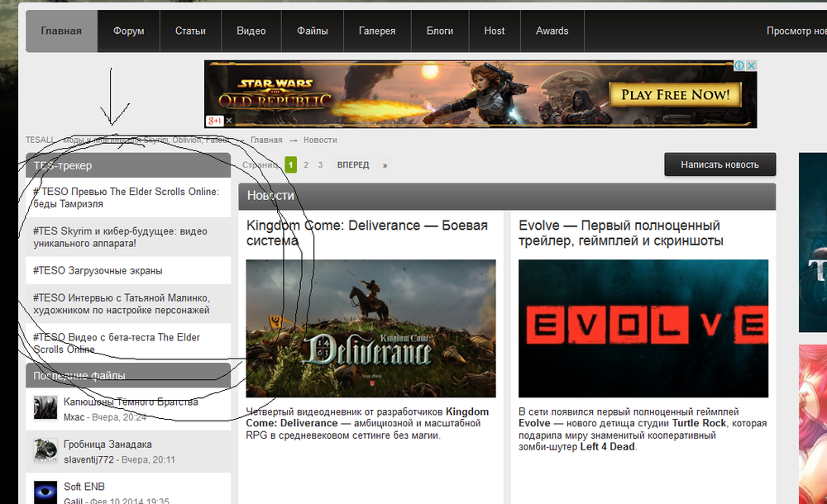This screenshot has width=827, height=504.
Task: Open the Блоги navigation tab
Action: tap(440, 31)
